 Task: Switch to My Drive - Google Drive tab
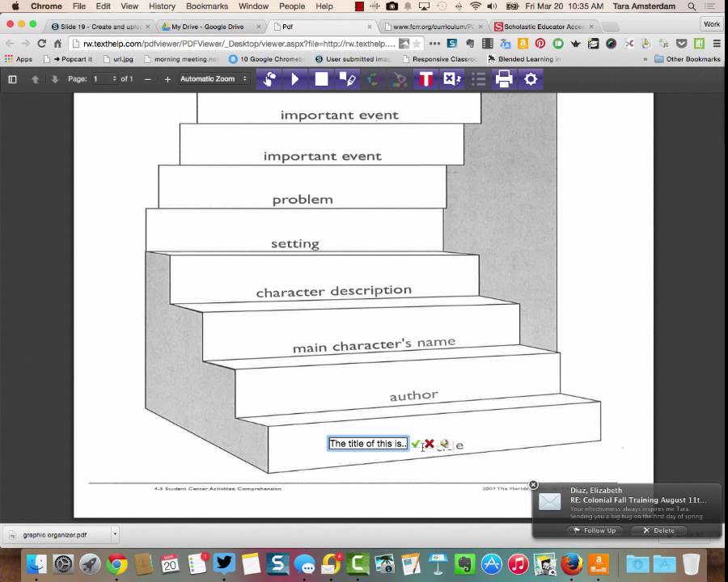(x=209, y=27)
